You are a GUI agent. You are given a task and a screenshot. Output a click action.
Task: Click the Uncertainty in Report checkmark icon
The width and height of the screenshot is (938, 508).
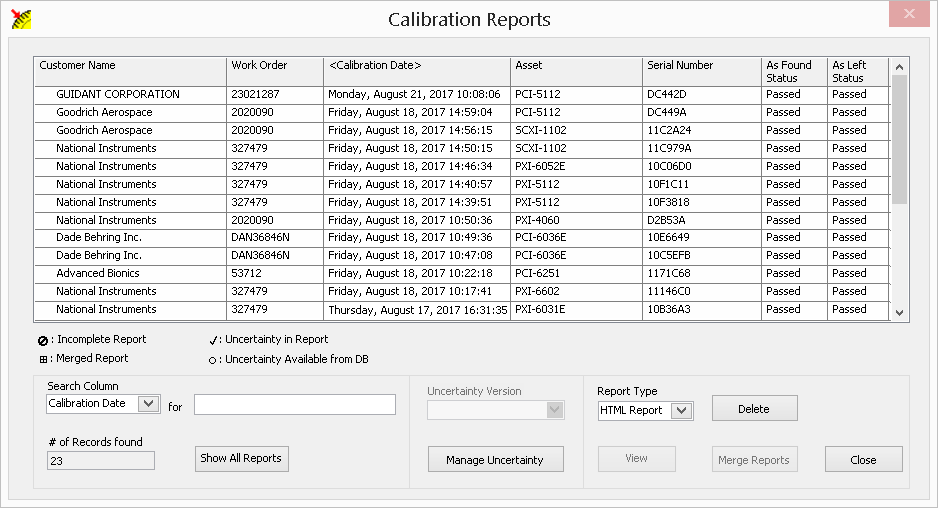coord(213,340)
